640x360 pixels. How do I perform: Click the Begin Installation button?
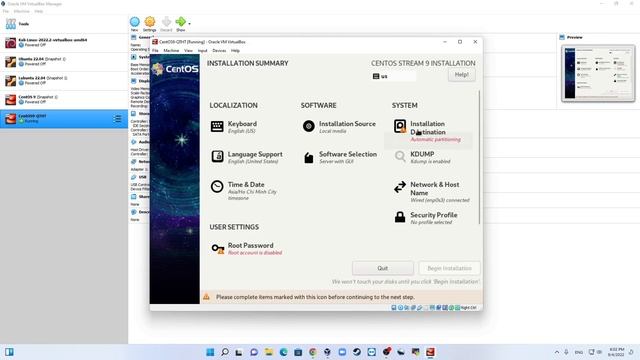(449, 268)
